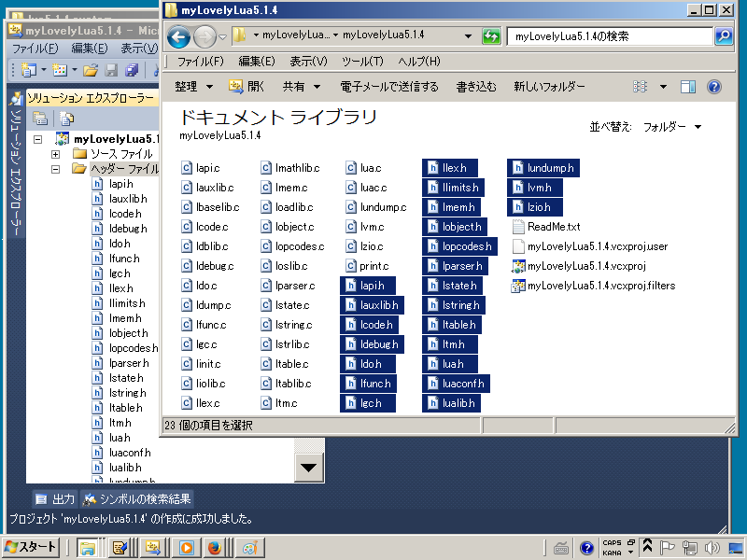The image size is (747, 560).
Task: Collapse the ヘッダー ファイル folder node
Action: click(x=55, y=169)
